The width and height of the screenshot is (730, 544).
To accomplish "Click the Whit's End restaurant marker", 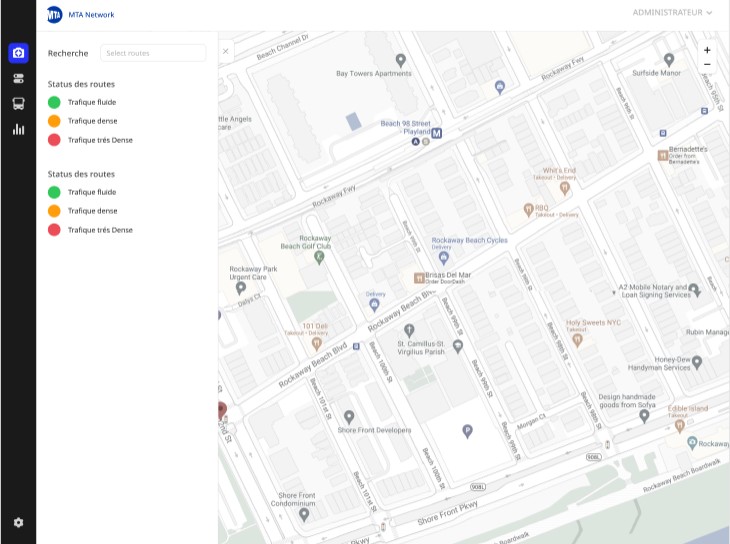I will click(x=564, y=188).
